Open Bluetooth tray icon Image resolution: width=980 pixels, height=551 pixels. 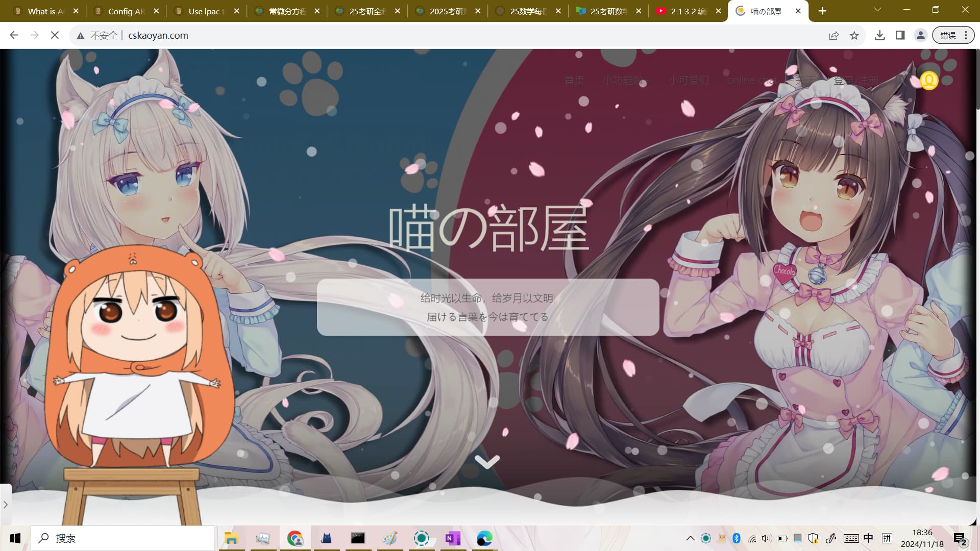click(737, 538)
